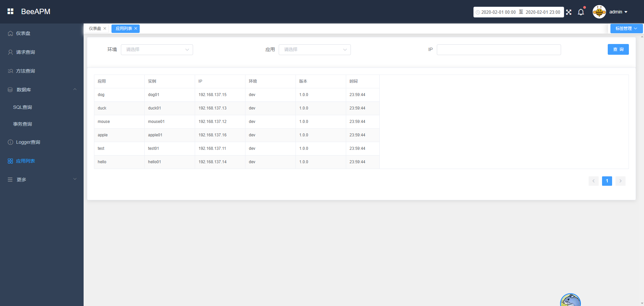The width and height of the screenshot is (644, 306).
Task: Click instance duck01 cell
Action: point(170,108)
